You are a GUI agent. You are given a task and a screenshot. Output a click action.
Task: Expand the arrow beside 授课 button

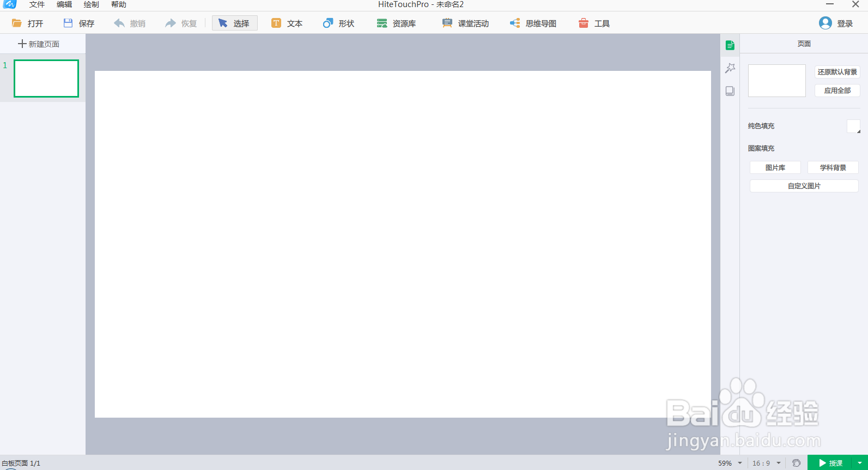click(x=860, y=463)
